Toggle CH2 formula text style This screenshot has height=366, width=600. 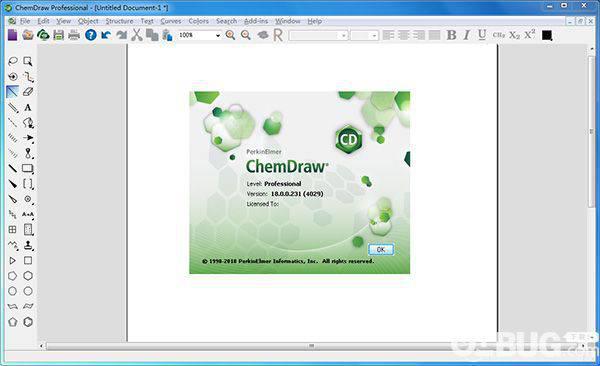[499, 35]
